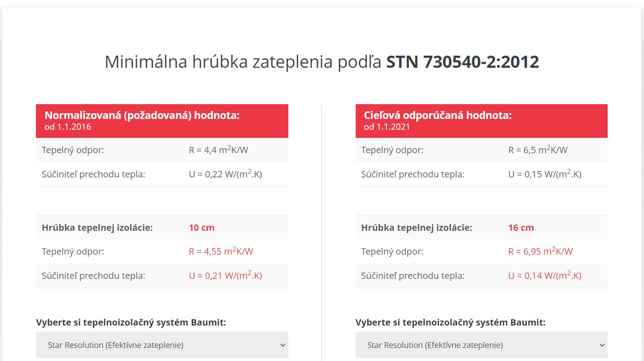Click the "Cieľová odporúčaná hodnota" red header
Image resolution: width=644 pixels, height=361 pixels.
[437, 115]
